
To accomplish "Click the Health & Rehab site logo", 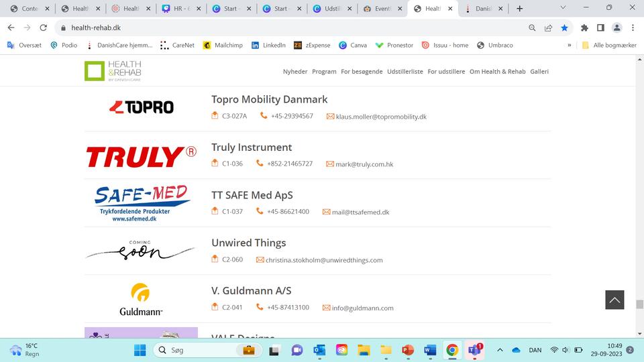I will 113,70.
